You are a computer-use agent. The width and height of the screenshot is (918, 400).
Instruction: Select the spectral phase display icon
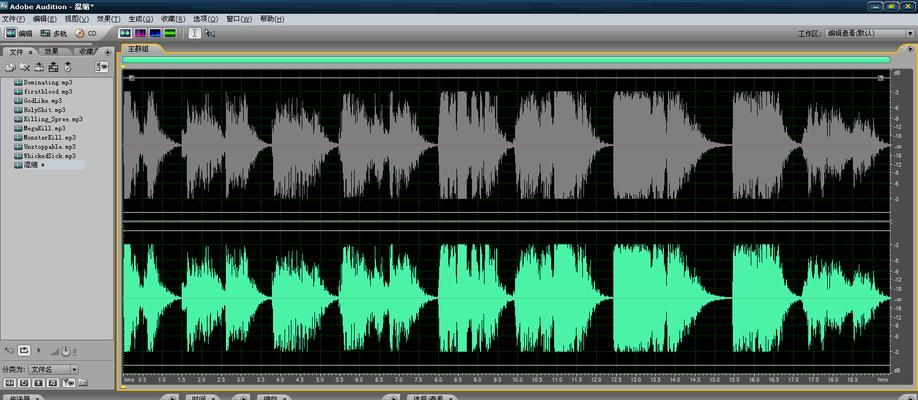coord(170,33)
